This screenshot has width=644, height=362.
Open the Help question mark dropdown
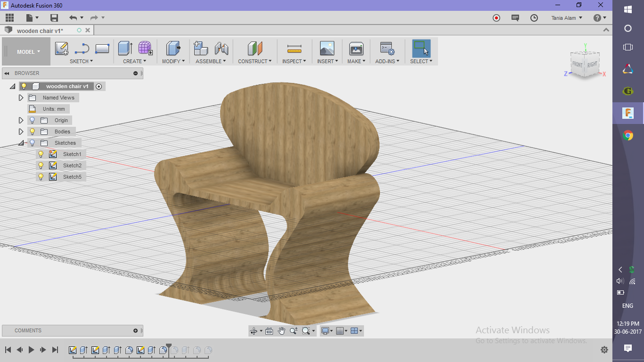[x=600, y=18]
